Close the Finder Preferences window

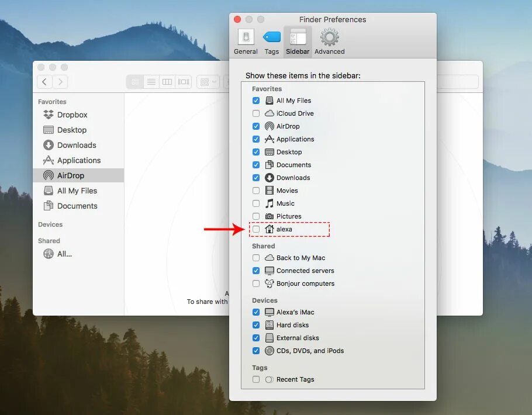tap(237, 19)
